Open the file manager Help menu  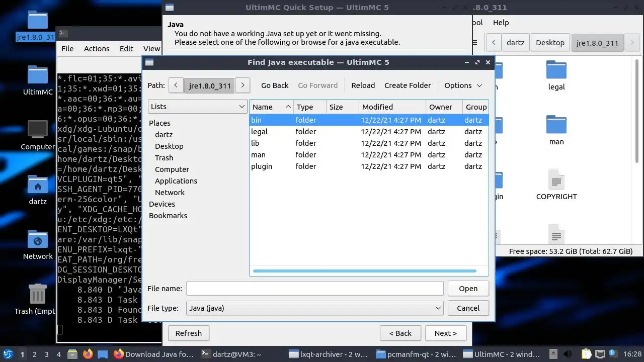501,23
